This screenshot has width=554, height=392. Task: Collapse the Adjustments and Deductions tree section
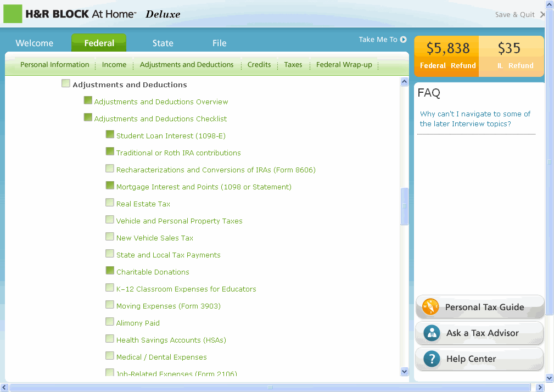(x=66, y=83)
